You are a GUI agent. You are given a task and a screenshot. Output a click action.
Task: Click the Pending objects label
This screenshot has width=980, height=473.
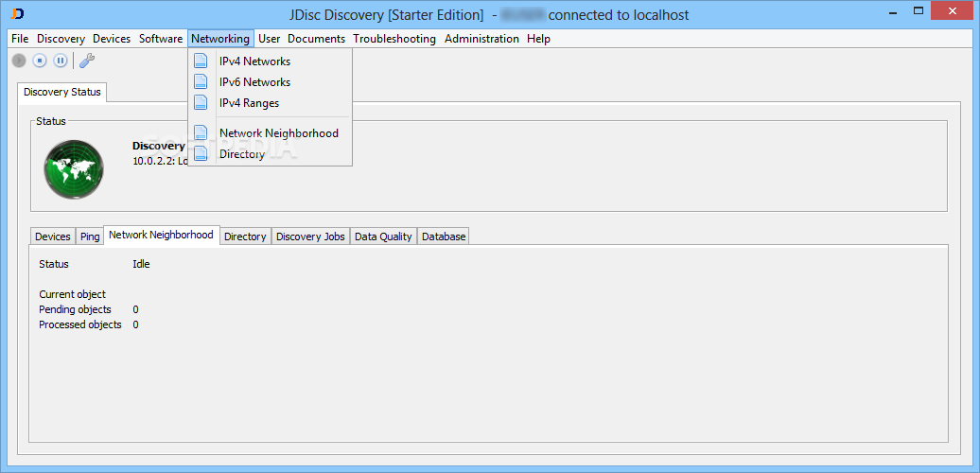coord(75,309)
